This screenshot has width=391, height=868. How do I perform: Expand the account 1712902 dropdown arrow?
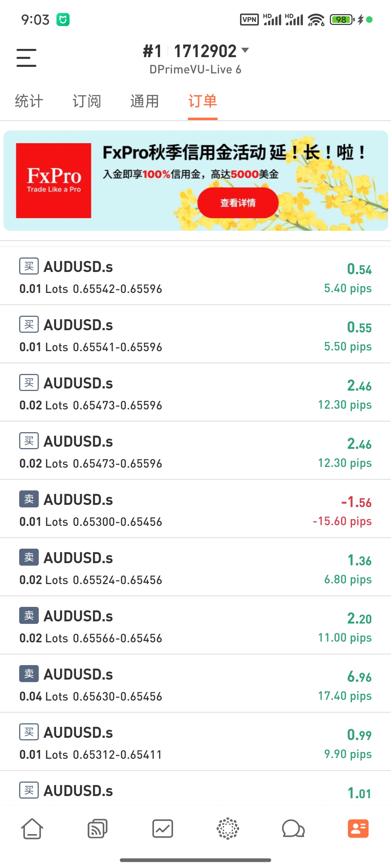245,50
